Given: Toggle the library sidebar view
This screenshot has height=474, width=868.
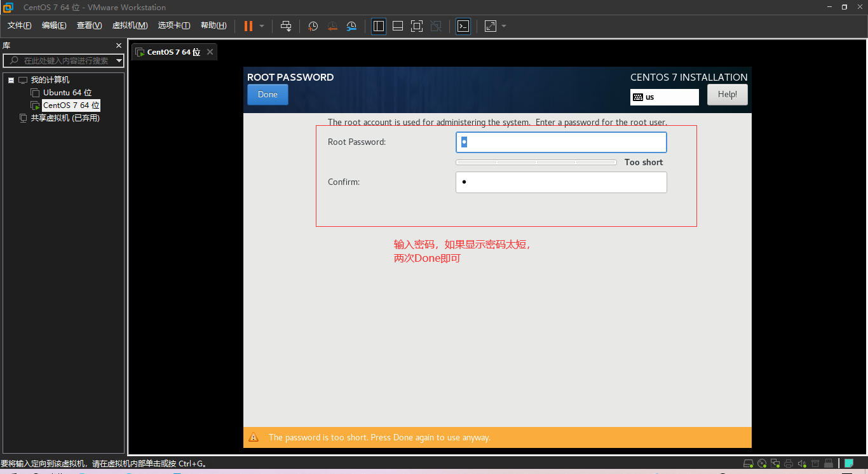Looking at the screenshot, I should point(379,26).
